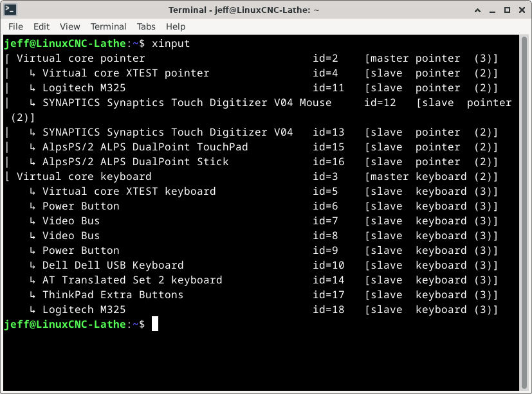Click the ALPS DualPoint Stick row
Viewport: 532px width, 394px height.
click(x=252, y=162)
